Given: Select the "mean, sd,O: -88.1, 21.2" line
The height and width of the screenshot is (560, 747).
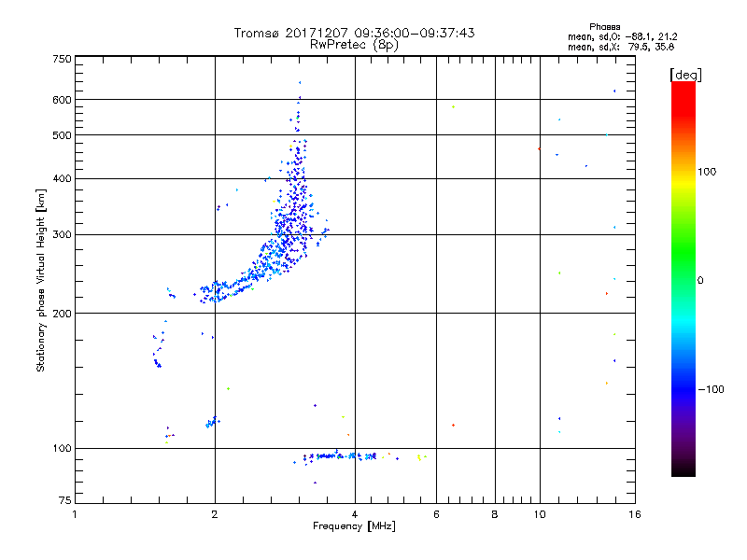Looking at the screenshot, I should point(622,36).
